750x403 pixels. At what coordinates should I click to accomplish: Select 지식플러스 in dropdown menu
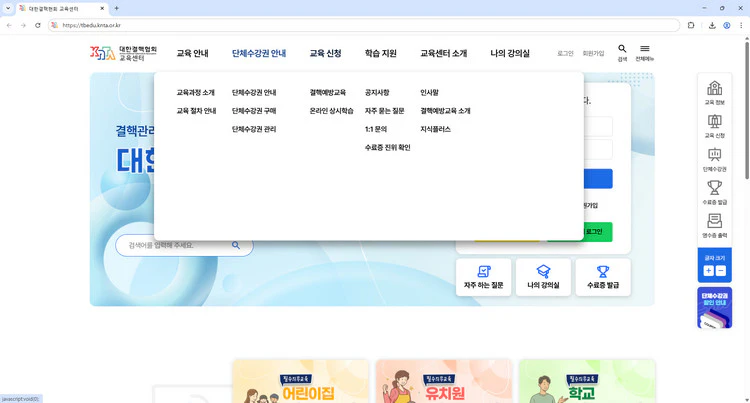[x=435, y=129]
